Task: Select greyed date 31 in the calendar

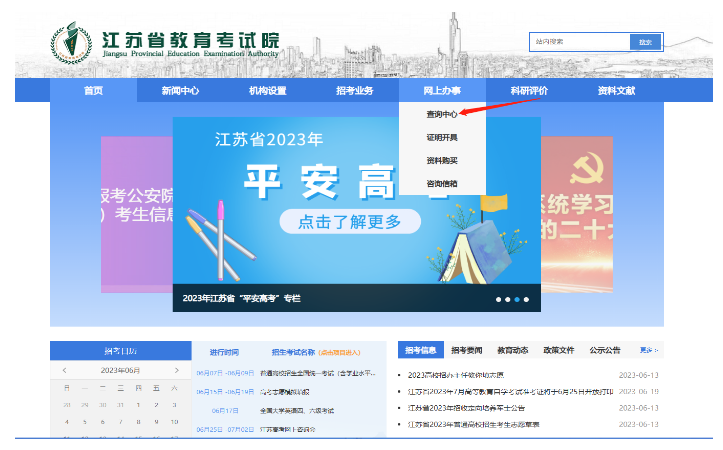Action: 120,405
